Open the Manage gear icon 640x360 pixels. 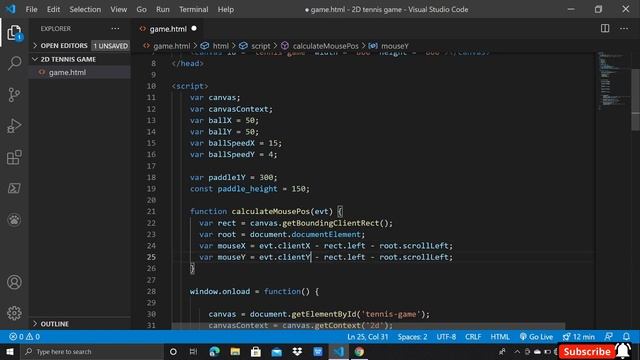[x=14, y=313]
